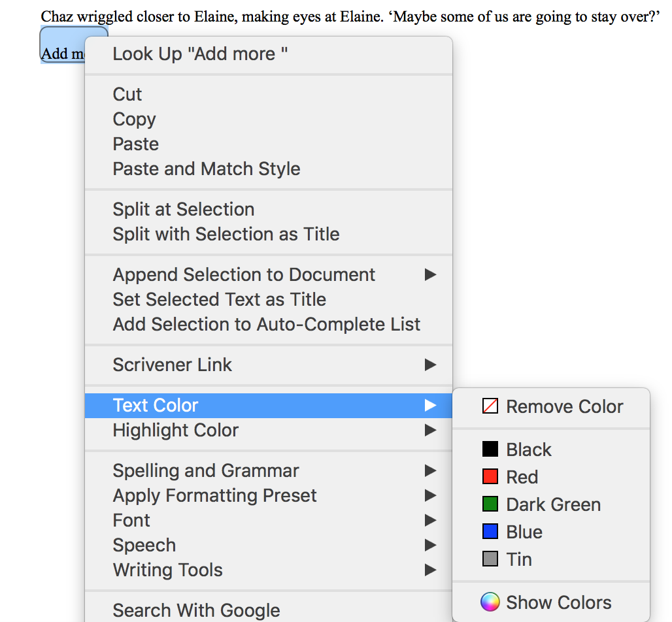672x622 pixels.
Task: Expand arrow on the Text Color row
Action: pos(430,405)
